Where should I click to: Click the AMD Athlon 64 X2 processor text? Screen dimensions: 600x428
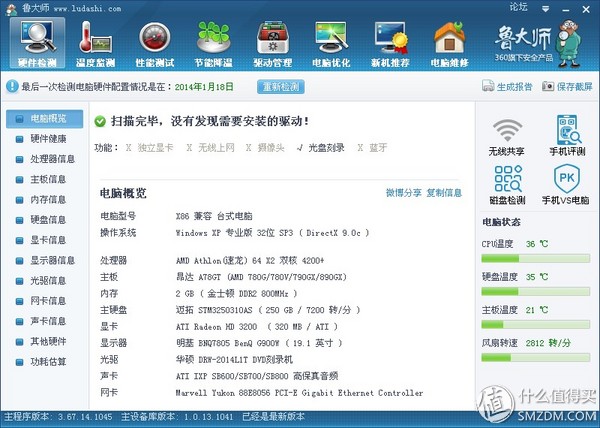point(250,261)
